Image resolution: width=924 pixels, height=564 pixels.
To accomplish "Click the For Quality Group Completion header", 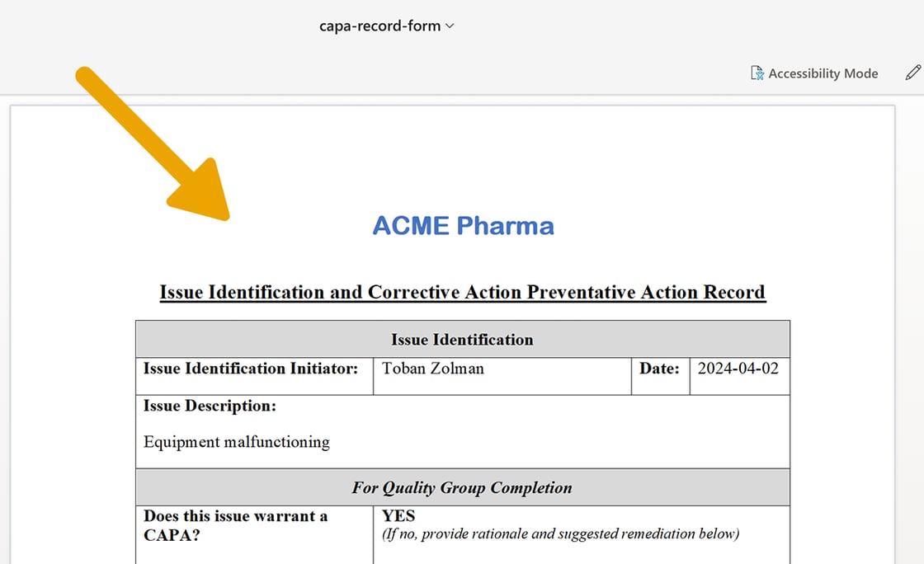I will click(x=462, y=487).
